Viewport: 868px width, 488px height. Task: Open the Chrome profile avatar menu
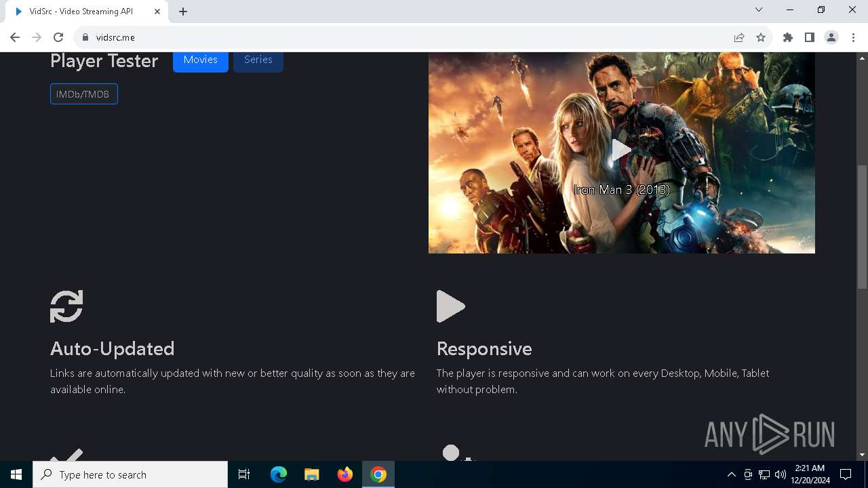click(831, 37)
